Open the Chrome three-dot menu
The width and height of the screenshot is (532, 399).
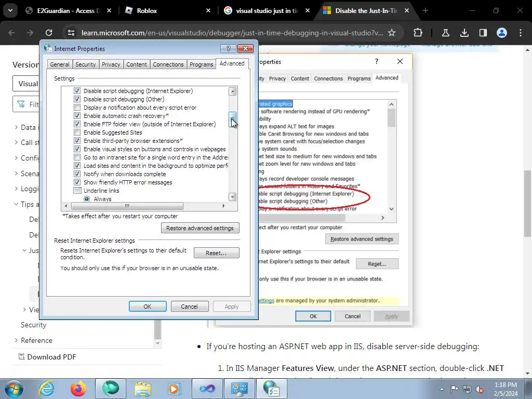[x=520, y=33]
